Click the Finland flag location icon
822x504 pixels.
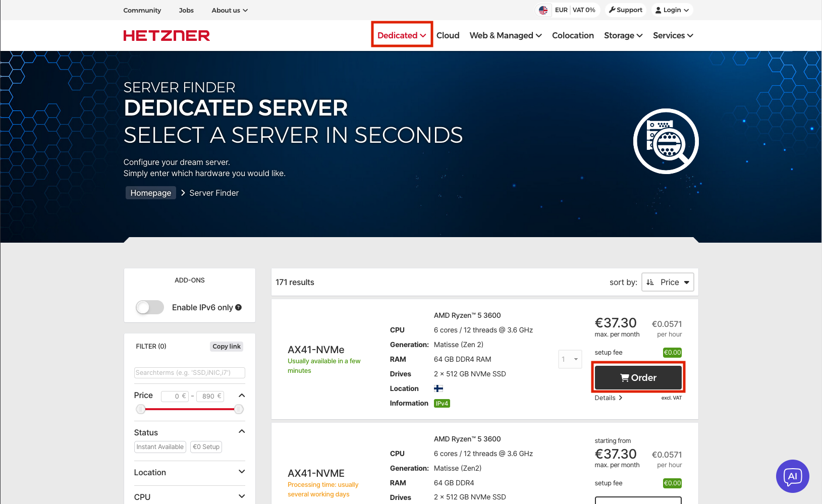click(x=439, y=388)
